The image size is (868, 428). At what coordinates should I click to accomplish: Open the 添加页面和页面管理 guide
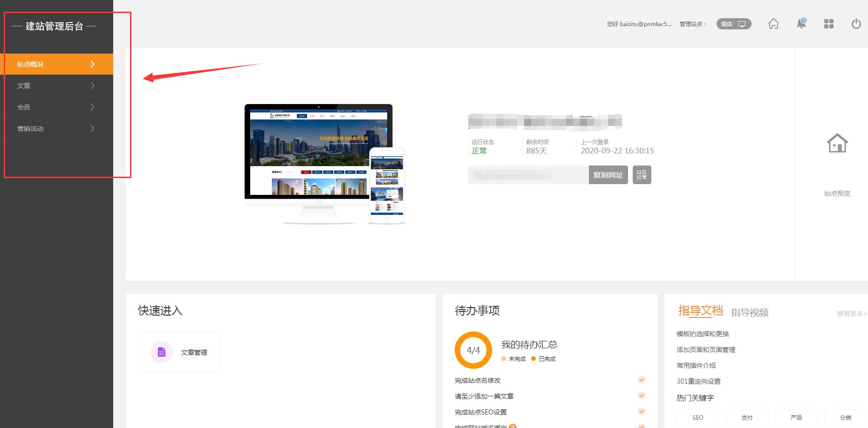[706, 350]
